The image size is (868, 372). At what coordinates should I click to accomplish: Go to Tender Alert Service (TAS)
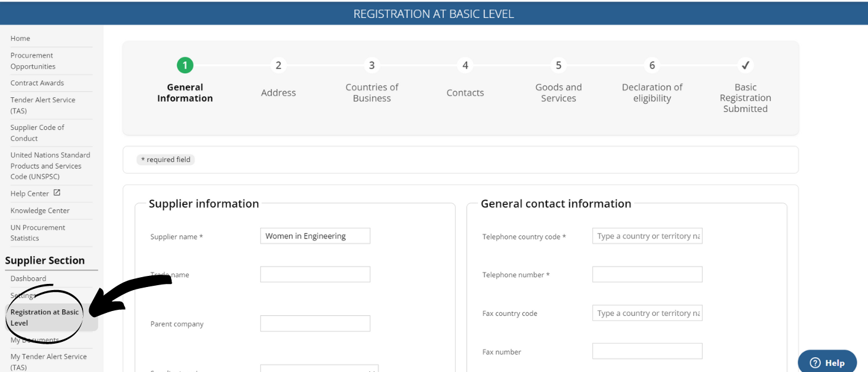[43, 105]
